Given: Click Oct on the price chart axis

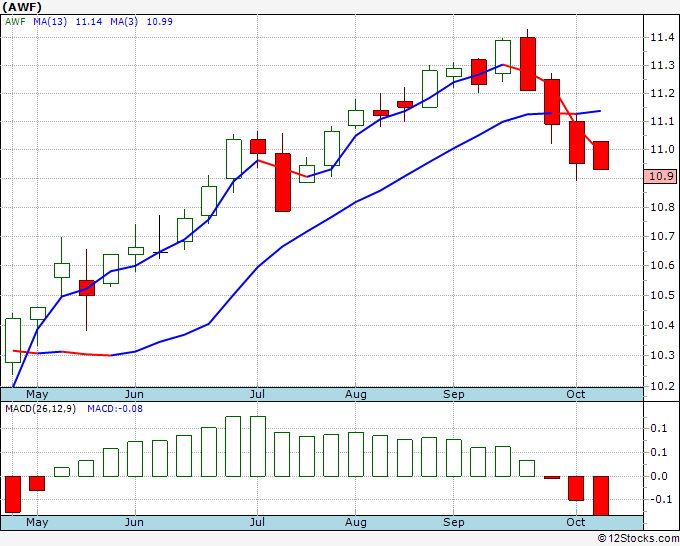Looking at the screenshot, I should pos(576,394).
